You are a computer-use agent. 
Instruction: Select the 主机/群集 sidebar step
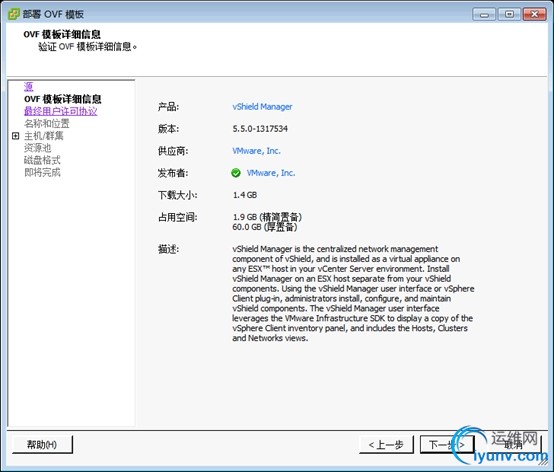coord(43,136)
